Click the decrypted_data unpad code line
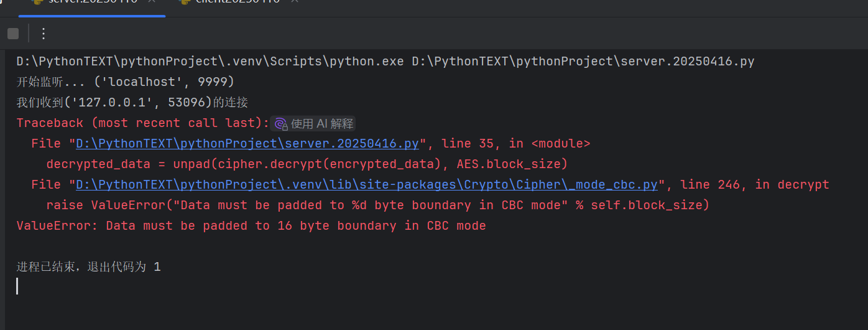868x330 pixels. tap(307, 164)
